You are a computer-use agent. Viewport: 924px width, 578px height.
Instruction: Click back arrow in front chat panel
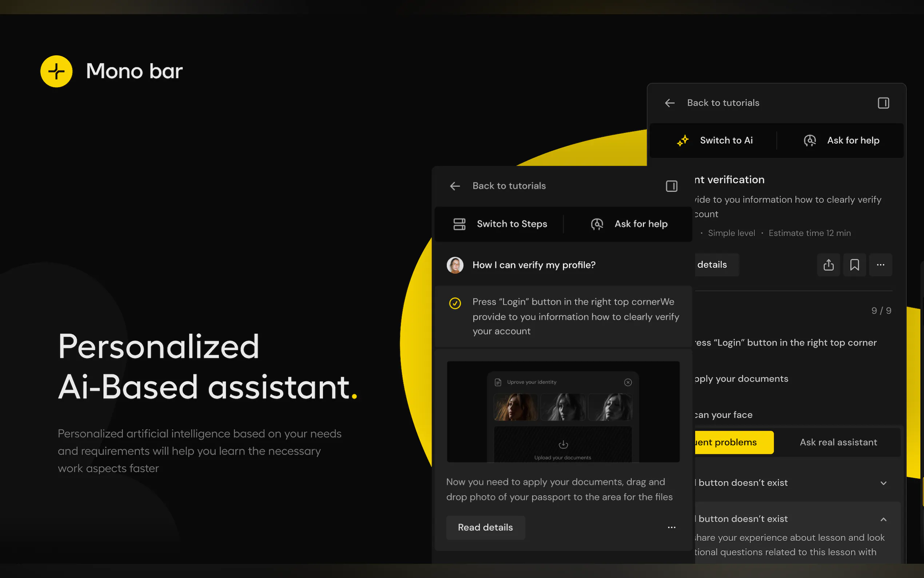point(455,186)
